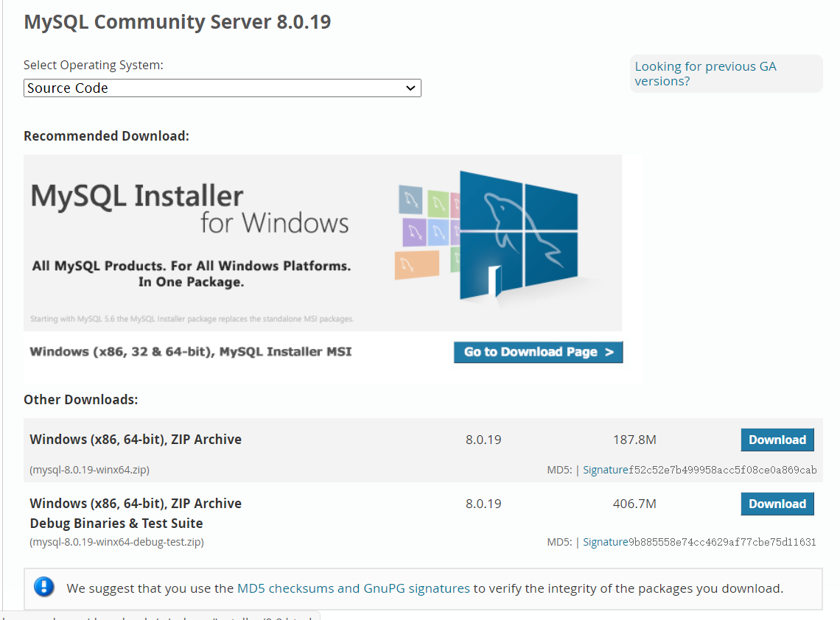Viewport: 840px width, 620px height.
Task: Click the 'MySQL Community Server 8.0.19' heading
Action: click(x=178, y=22)
